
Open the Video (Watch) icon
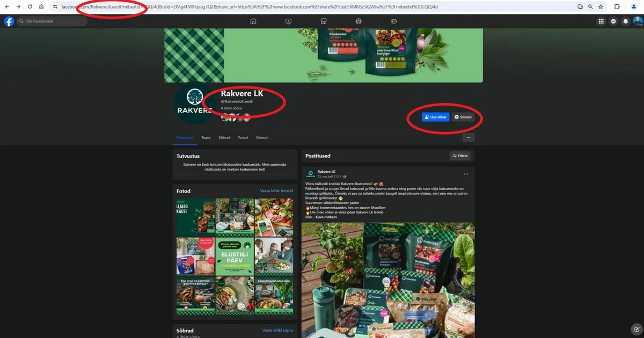point(288,21)
